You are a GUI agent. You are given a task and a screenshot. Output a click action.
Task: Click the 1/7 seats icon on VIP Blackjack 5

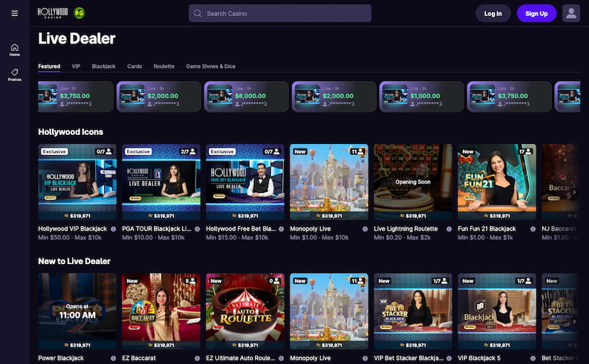point(523,281)
